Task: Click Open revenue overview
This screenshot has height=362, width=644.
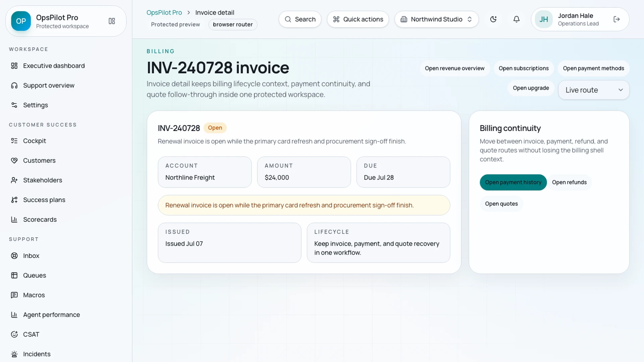Action: (454, 68)
